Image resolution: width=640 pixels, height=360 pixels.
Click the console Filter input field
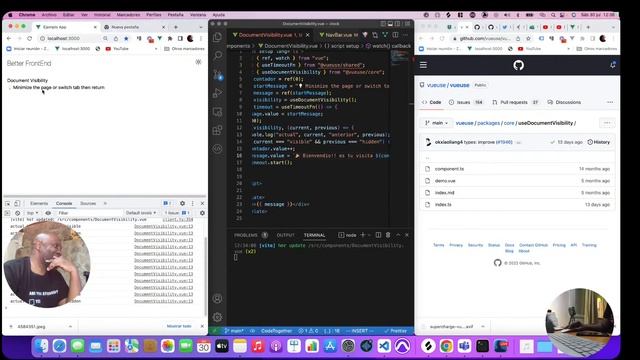click(x=89, y=213)
